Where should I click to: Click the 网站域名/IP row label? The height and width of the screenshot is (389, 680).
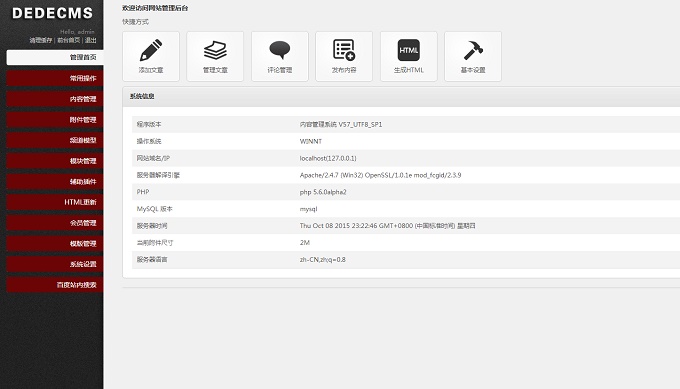(x=153, y=158)
